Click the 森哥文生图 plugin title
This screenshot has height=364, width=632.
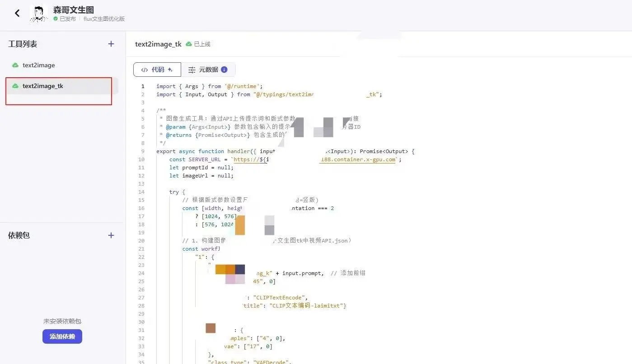(74, 10)
